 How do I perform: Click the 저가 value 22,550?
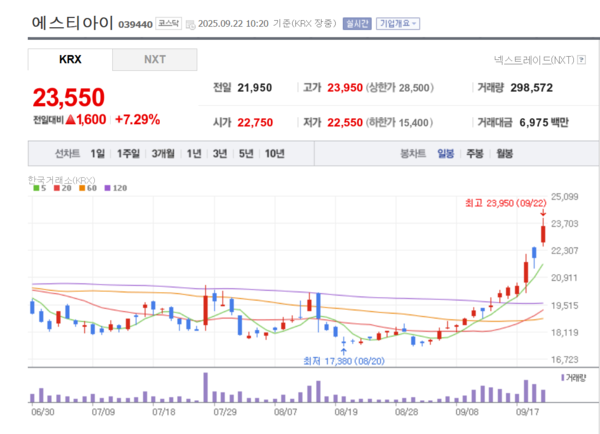point(345,122)
